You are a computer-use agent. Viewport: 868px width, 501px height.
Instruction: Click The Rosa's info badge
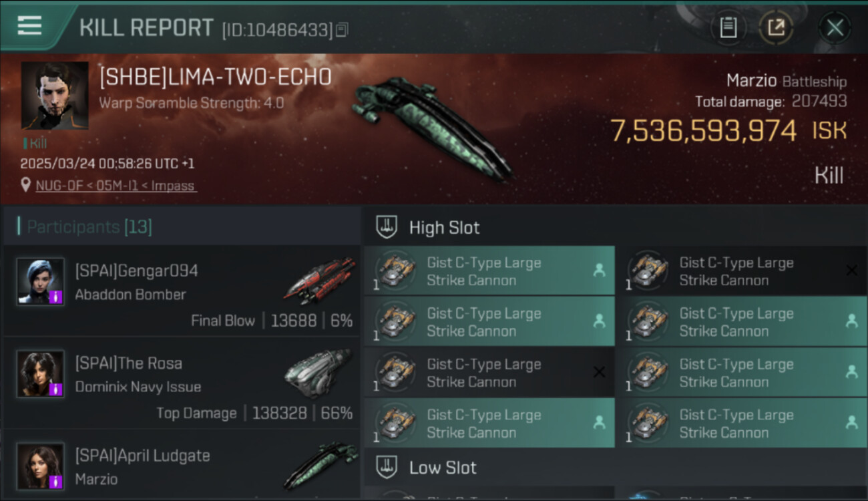56,389
